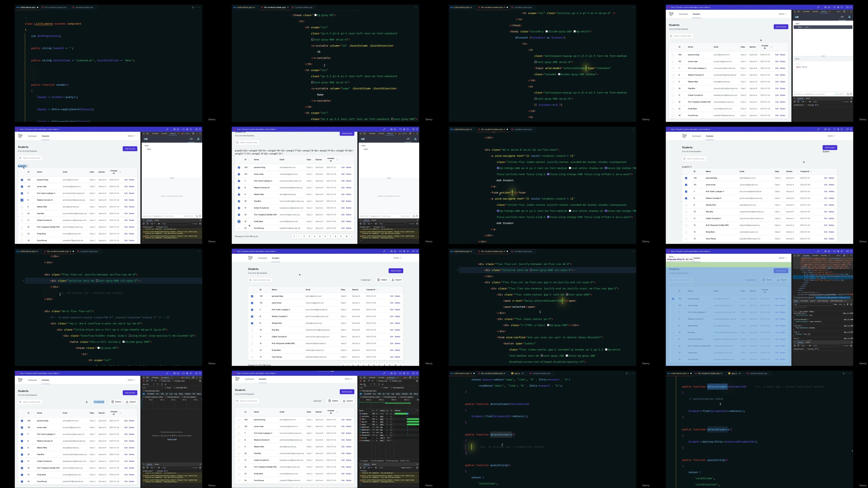Viewport: 868px width, 488px height.
Task: Switch to sortable.blade.php tab in ListStudents class frame
Action: [84, 7]
